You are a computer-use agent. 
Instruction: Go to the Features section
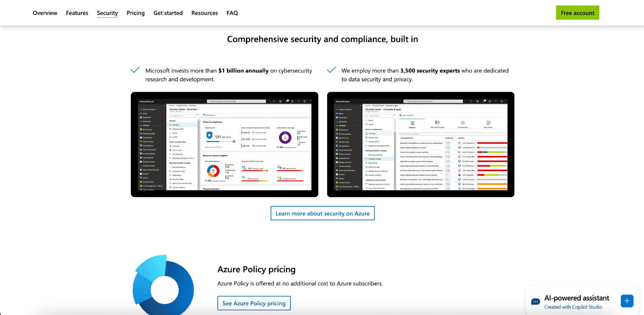(77, 13)
